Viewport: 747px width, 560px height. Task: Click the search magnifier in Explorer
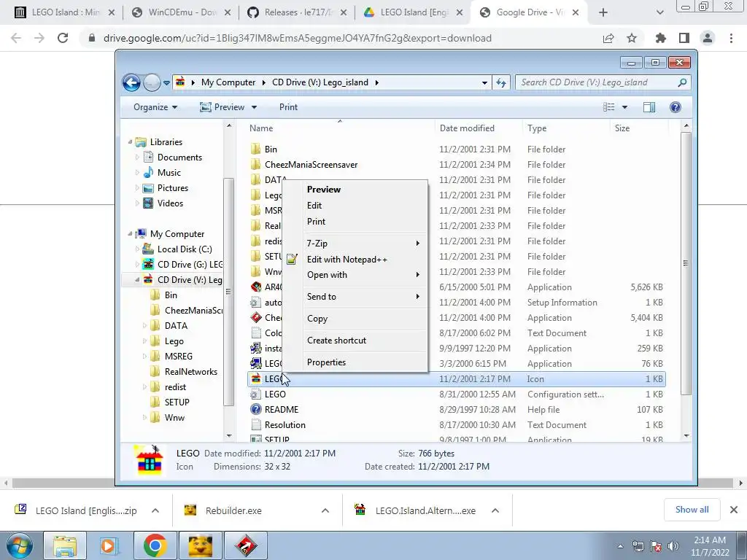(682, 82)
